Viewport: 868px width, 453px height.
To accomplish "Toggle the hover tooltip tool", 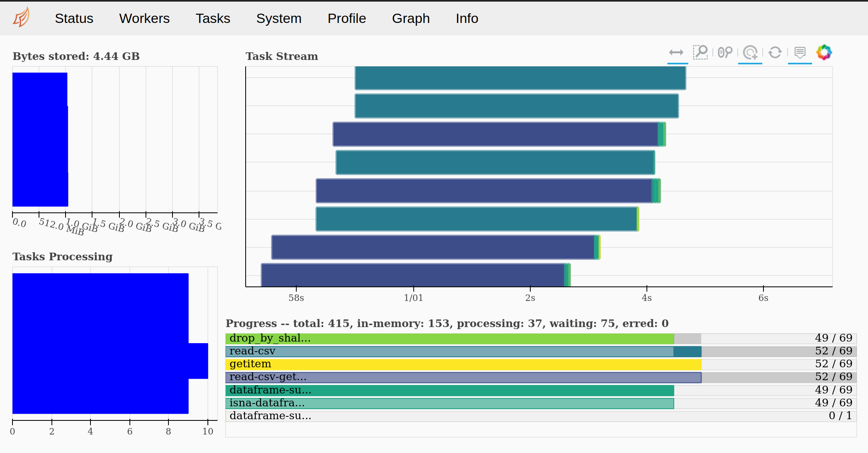I will click(800, 52).
